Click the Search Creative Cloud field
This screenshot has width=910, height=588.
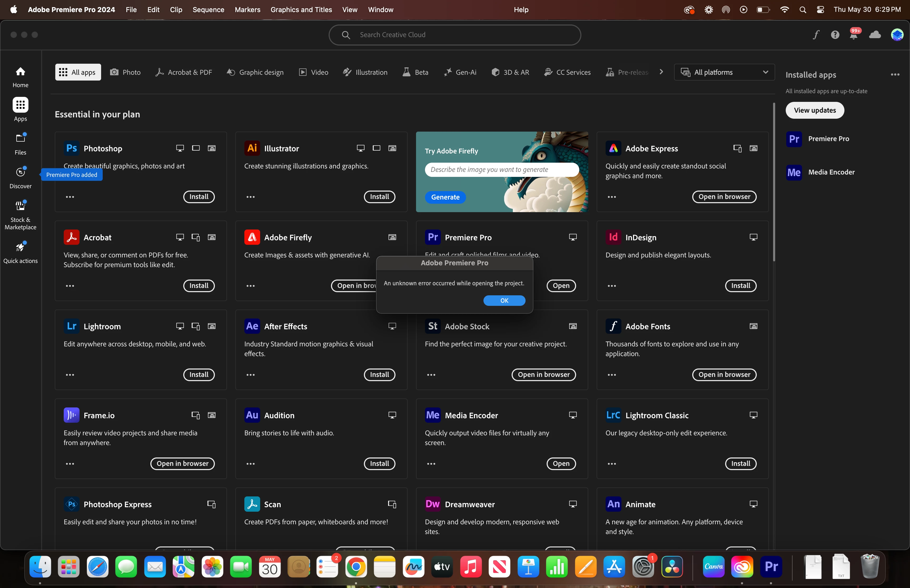(454, 35)
